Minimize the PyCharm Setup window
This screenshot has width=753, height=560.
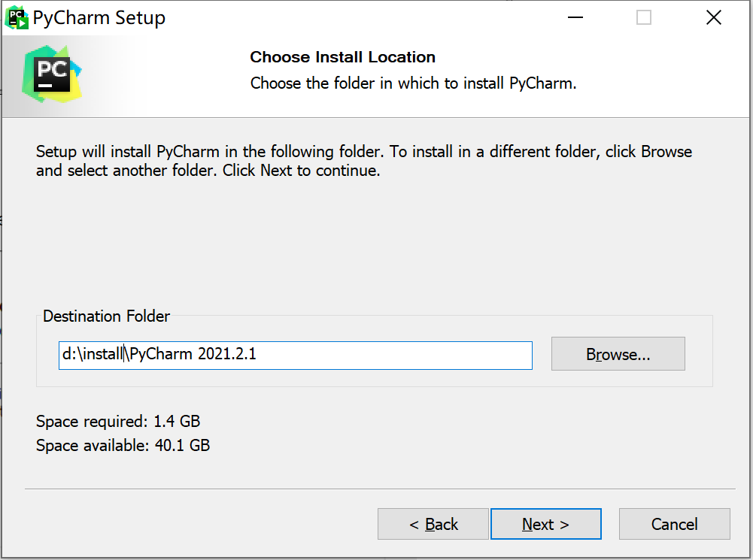tap(575, 18)
